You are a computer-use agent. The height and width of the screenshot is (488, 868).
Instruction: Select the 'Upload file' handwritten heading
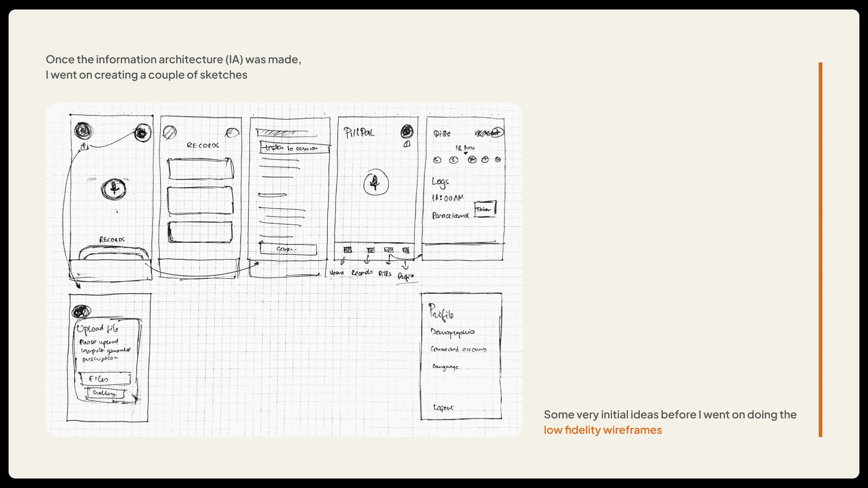pos(98,328)
